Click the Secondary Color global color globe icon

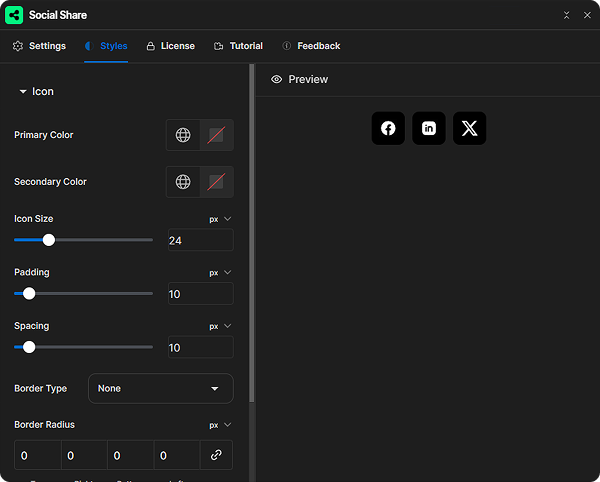pos(183,182)
